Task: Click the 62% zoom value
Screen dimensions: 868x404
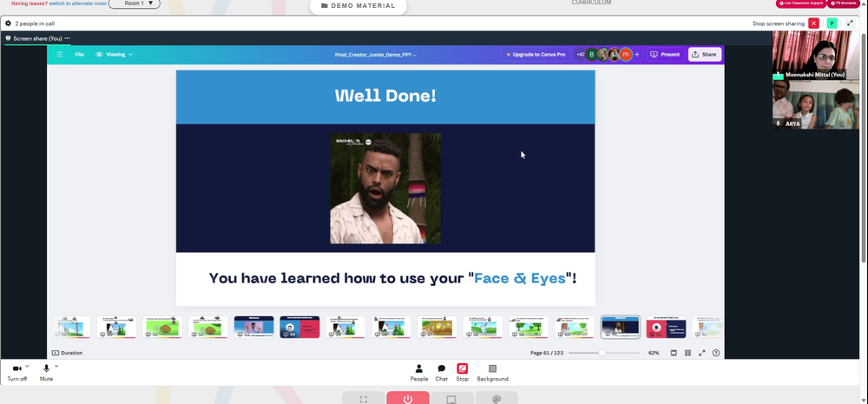Action: (x=654, y=353)
